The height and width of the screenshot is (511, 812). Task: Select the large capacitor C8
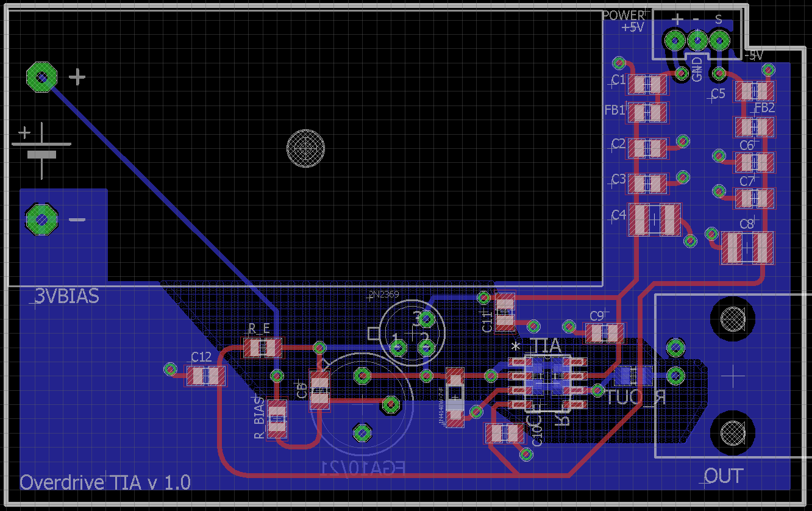(747, 248)
